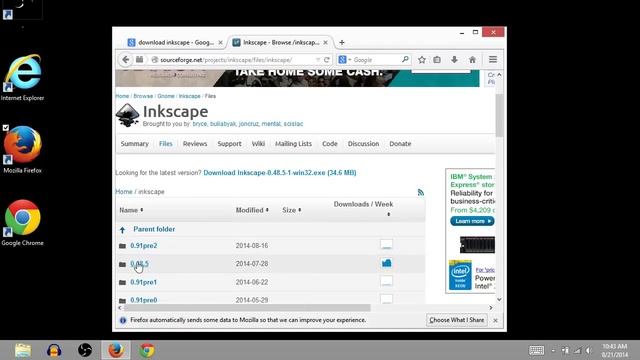Open the 0.91pre1 folder link
The height and width of the screenshot is (360, 640).
tap(143, 282)
